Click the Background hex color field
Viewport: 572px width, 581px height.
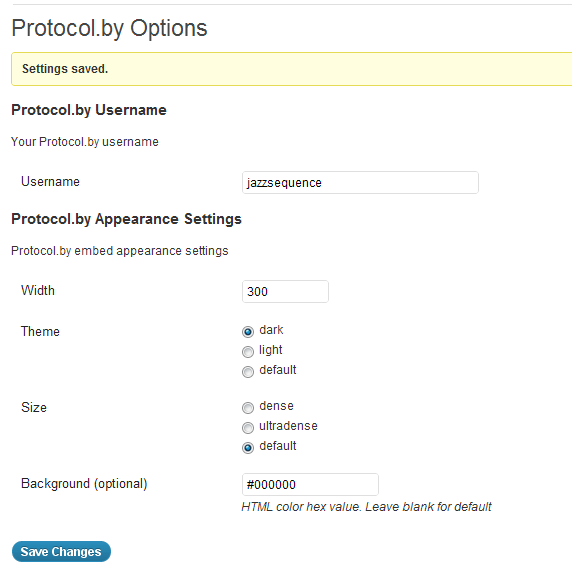[x=310, y=484]
